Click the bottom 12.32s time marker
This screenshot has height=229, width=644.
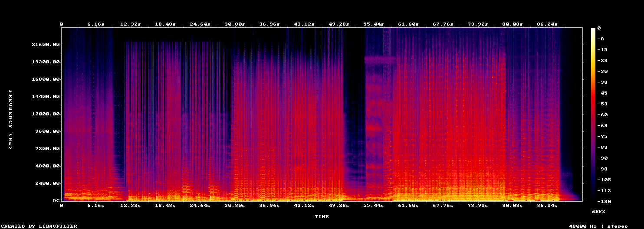[x=130, y=205]
